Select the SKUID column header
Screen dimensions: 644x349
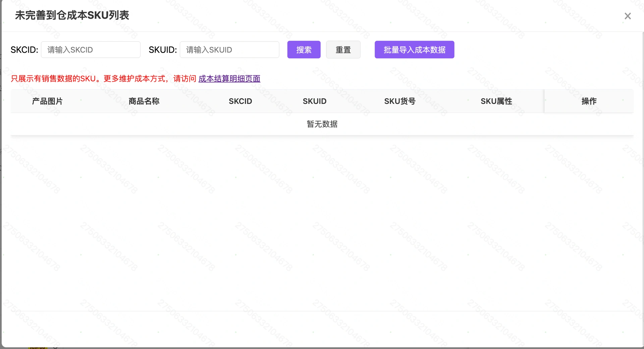pyautogui.click(x=314, y=101)
